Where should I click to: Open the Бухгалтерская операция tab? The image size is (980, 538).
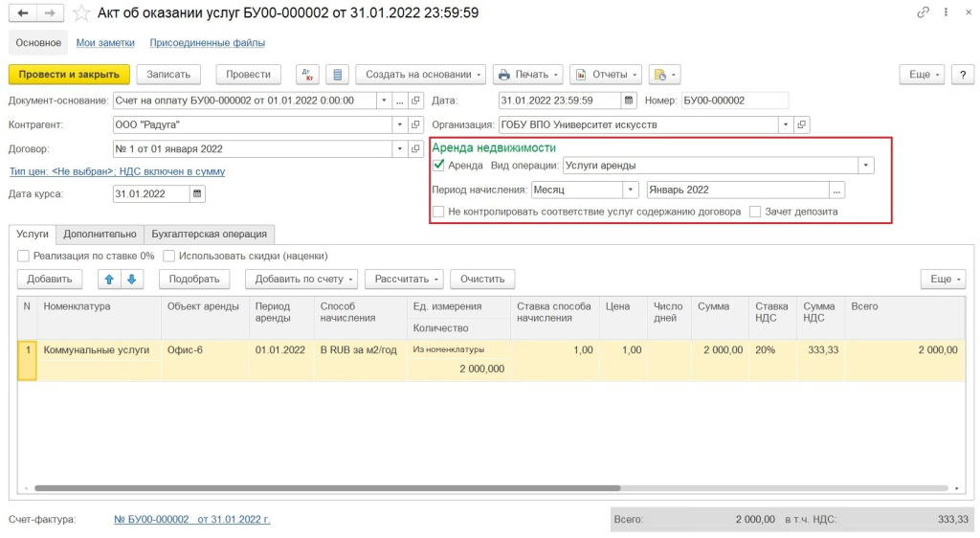210,234
